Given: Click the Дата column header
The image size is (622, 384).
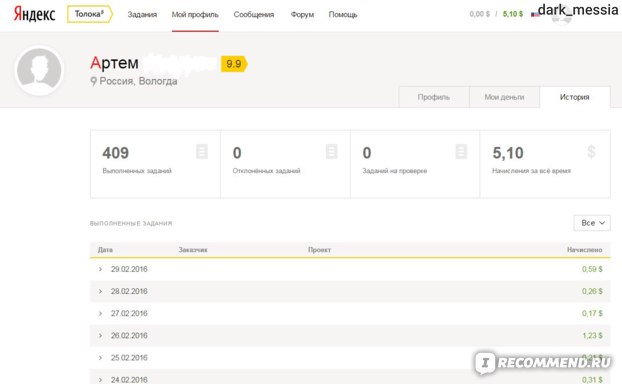Looking at the screenshot, I should point(105,250).
